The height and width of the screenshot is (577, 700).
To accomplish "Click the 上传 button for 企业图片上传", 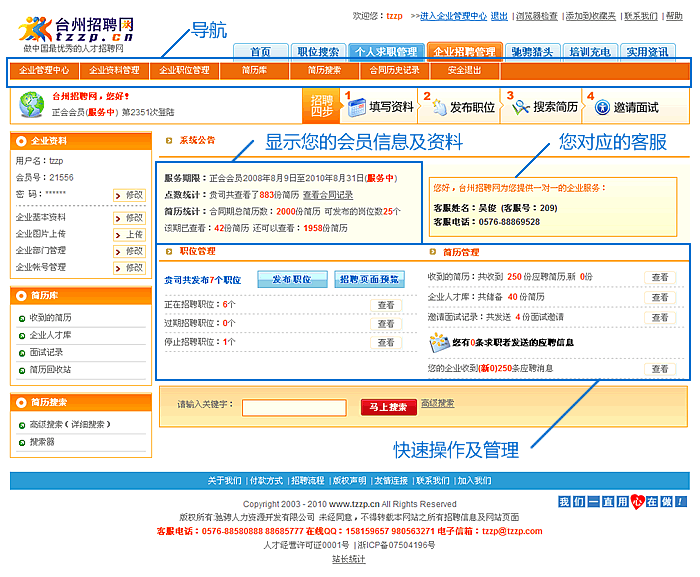I will coord(130,234).
